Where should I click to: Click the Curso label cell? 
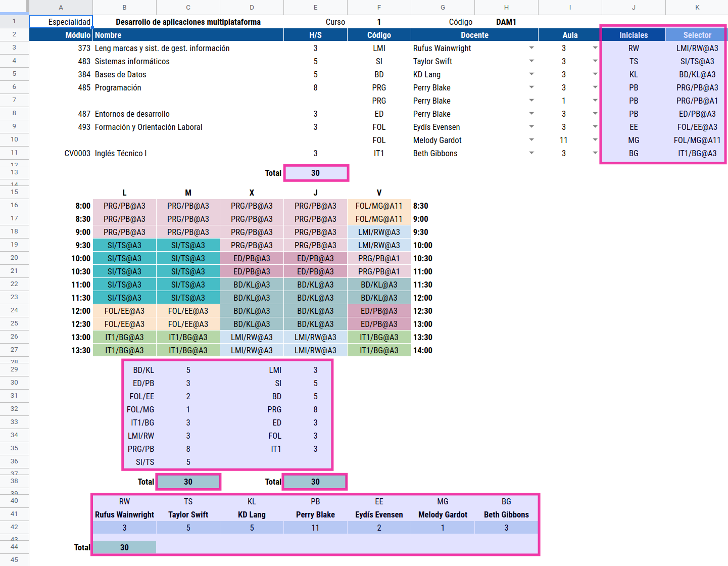pyautogui.click(x=316, y=22)
